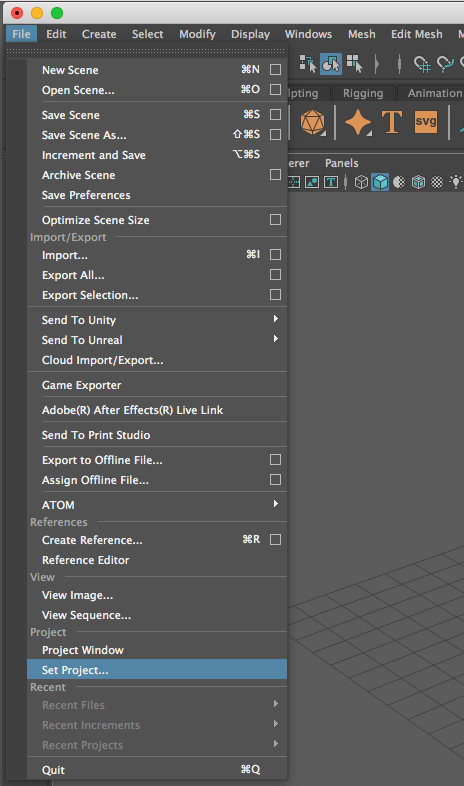Switch viewport to wireframe cube icon
Viewport: 464px width, 786px height.
coord(361,182)
